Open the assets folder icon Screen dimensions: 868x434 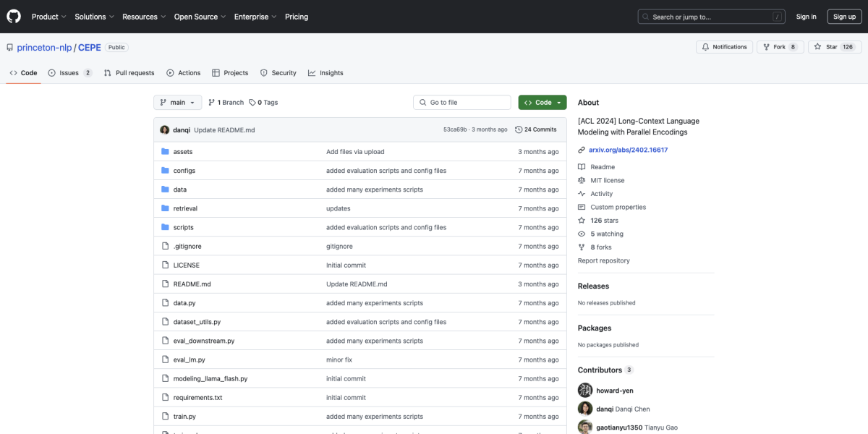165,152
